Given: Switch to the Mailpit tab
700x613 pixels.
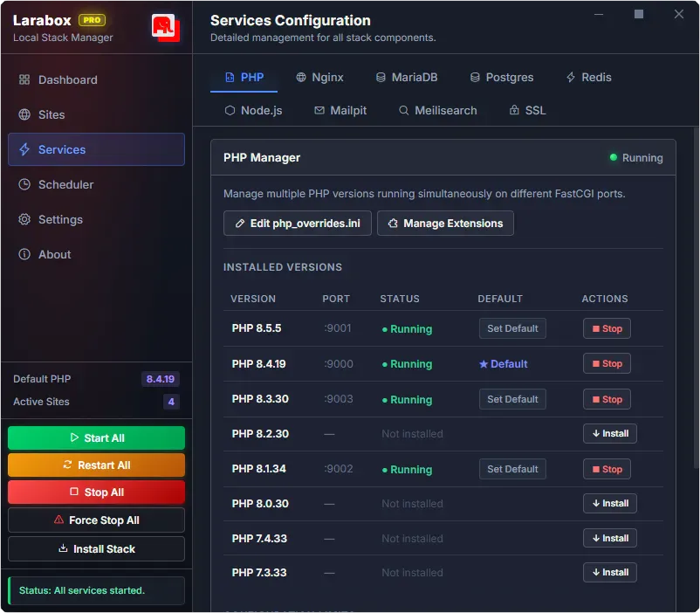Looking at the screenshot, I should [340, 110].
